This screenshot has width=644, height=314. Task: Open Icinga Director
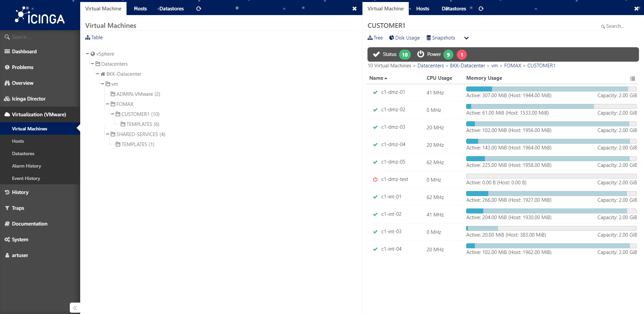[29, 99]
